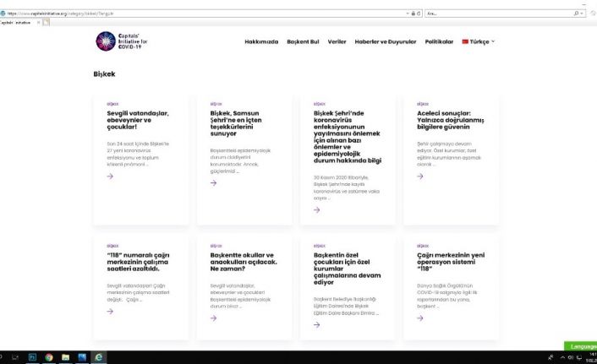Open arrow under 'Başkentte okullar ve anaokulları' card
The width and height of the screenshot is (597, 364).
pyautogui.click(x=214, y=318)
